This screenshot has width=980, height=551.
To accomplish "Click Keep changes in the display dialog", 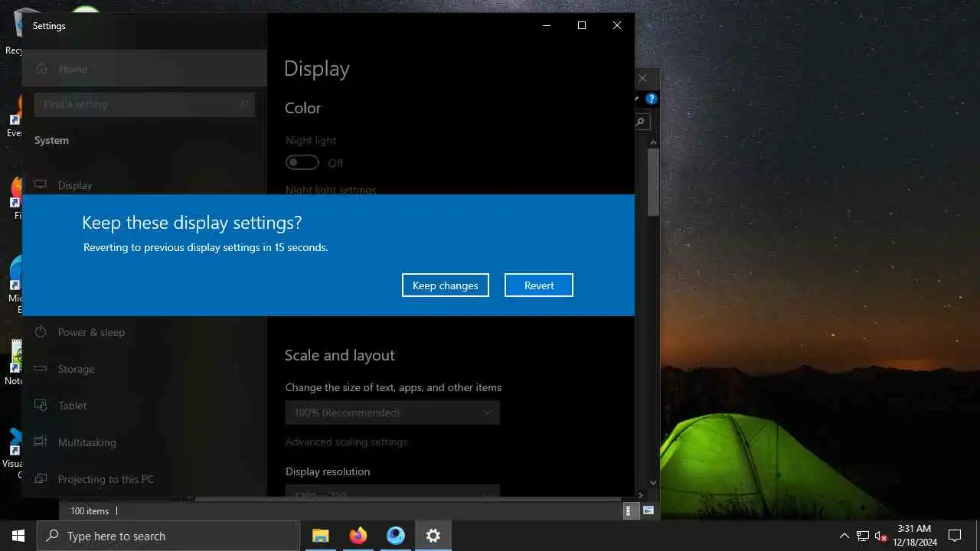I will pyautogui.click(x=445, y=285).
